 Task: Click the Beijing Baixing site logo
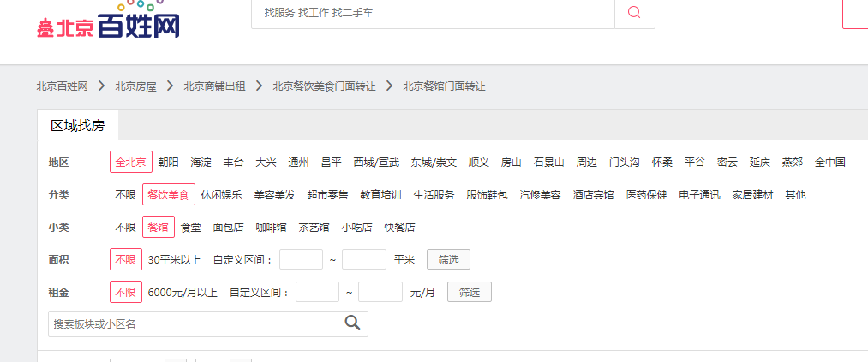click(x=109, y=21)
